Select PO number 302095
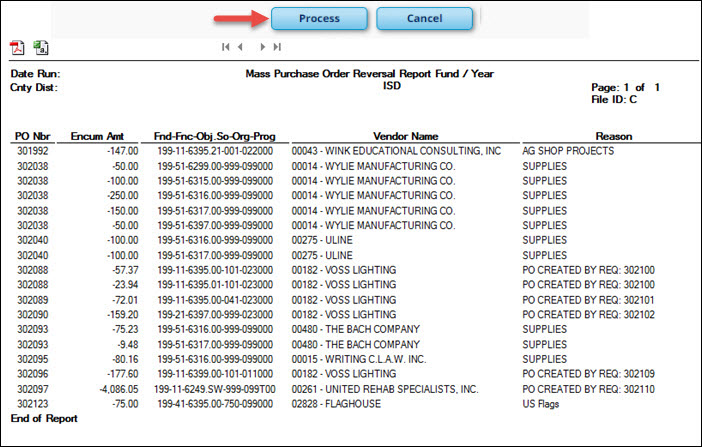The height and width of the screenshot is (447, 702). tap(33, 359)
